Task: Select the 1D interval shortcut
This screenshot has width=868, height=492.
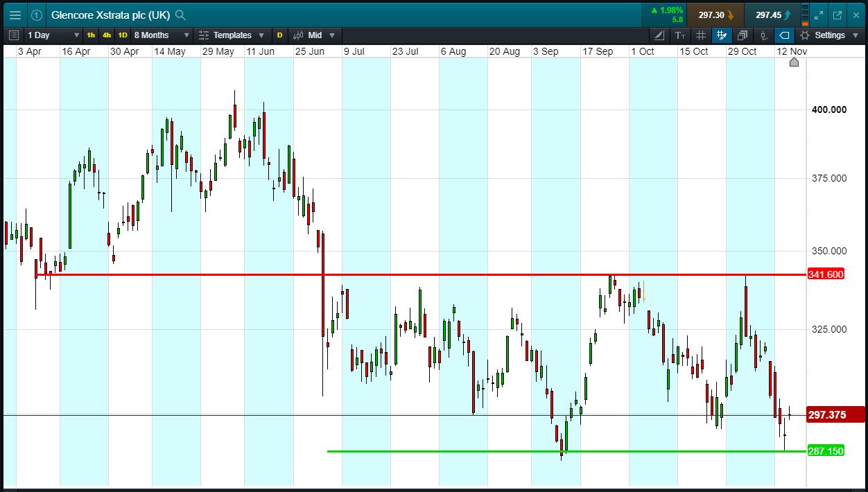Action: 122,35
